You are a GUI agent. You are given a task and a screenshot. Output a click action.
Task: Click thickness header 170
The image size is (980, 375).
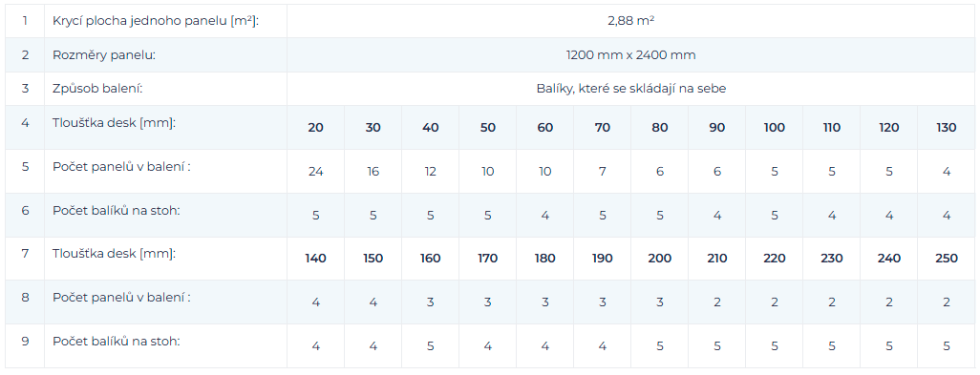(x=487, y=259)
